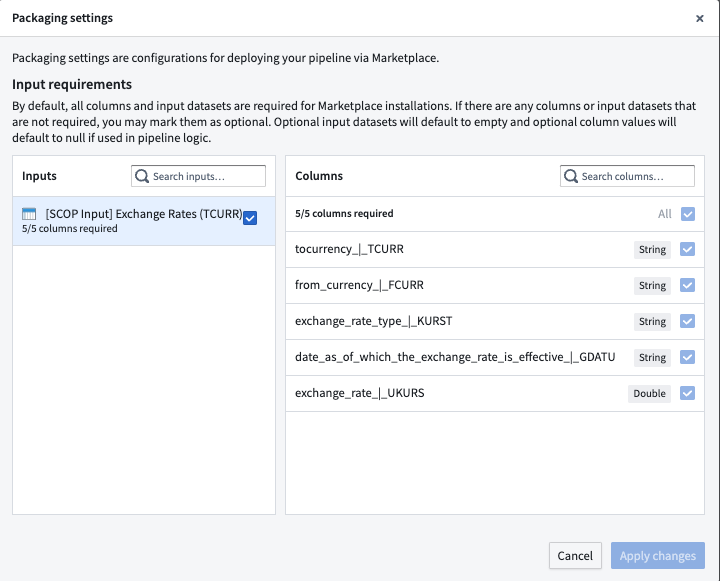Click the exchange_rate_|_UKURS column name
The image size is (720, 581).
360,393
